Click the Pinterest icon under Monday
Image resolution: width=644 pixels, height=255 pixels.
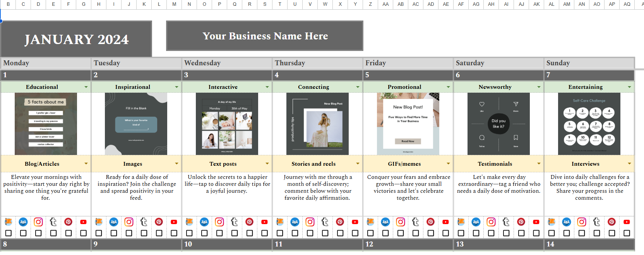click(x=69, y=222)
